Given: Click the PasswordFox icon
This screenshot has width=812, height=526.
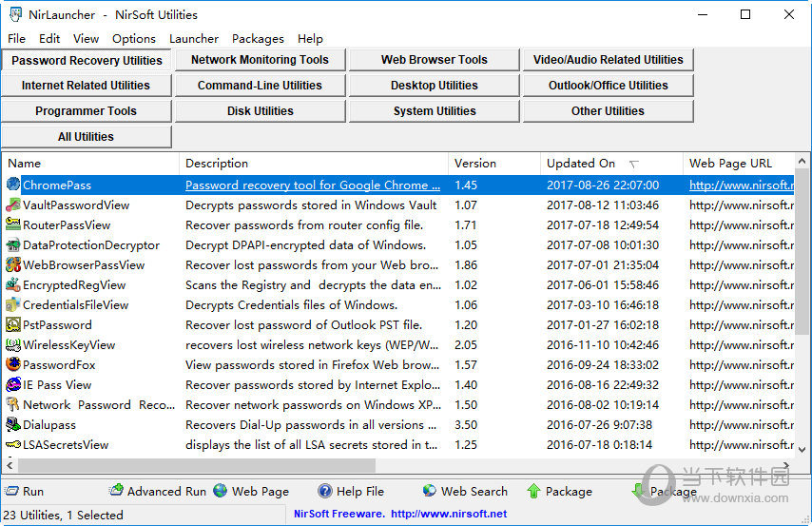Looking at the screenshot, I should tap(13, 364).
